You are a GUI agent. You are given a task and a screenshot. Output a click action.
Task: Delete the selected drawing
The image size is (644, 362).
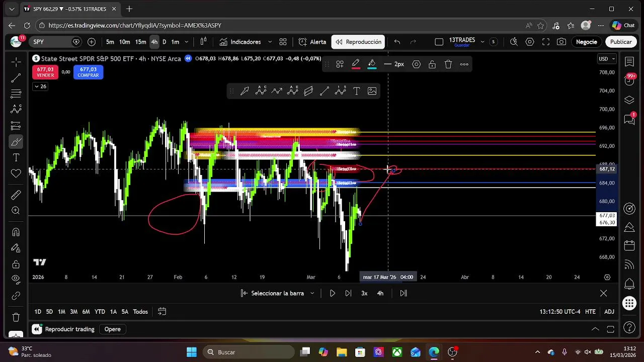pyautogui.click(x=448, y=64)
